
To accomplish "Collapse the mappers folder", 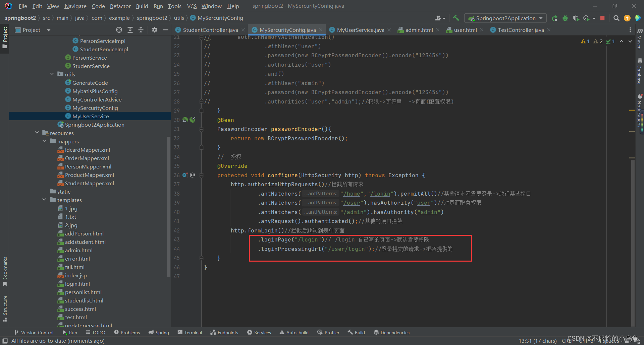I will [44, 141].
